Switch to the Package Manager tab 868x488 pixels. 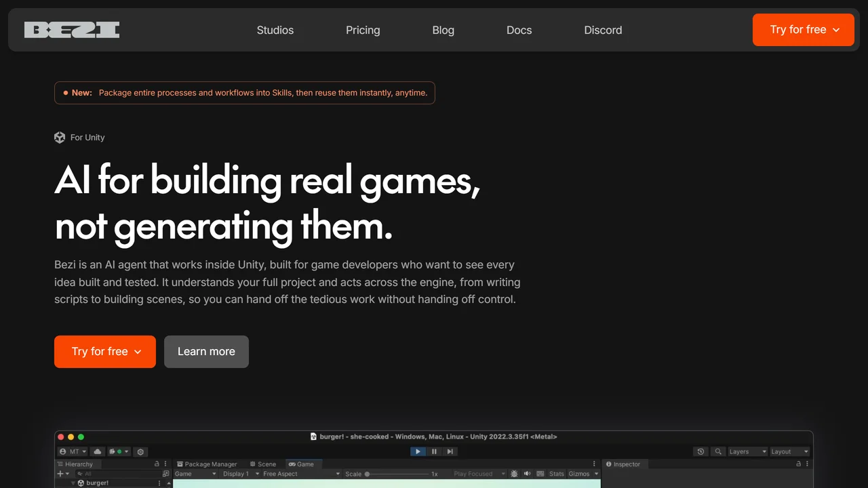click(x=207, y=464)
